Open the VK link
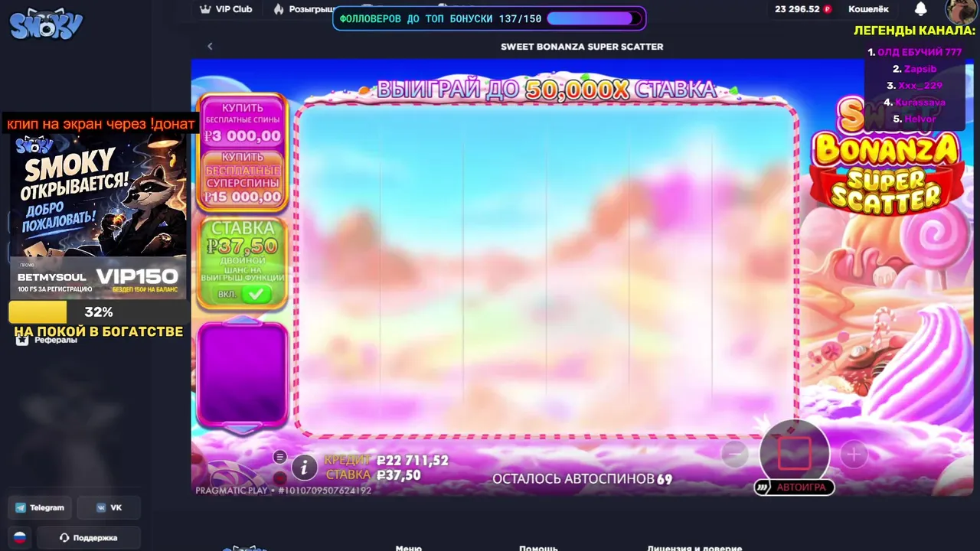Screen dimensions: 980x551 [x=109, y=507]
